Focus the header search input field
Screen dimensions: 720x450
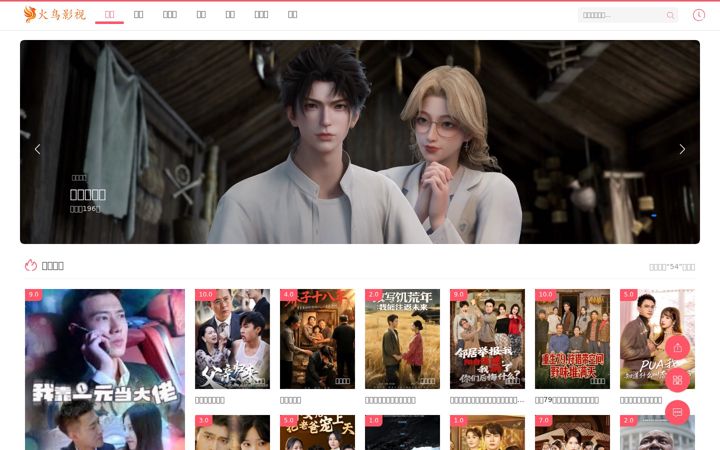pos(621,15)
